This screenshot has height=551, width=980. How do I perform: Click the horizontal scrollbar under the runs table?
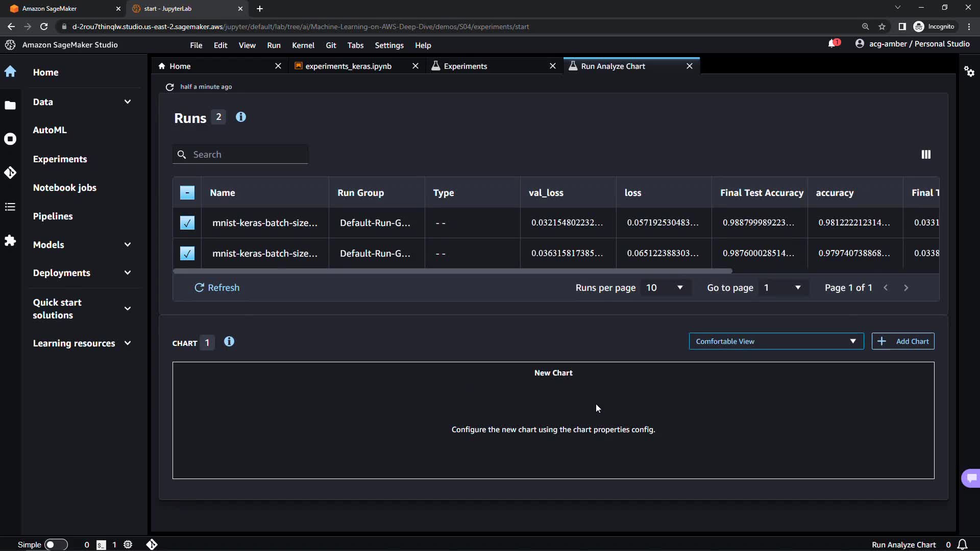pyautogui.click(x=452, y=271)
